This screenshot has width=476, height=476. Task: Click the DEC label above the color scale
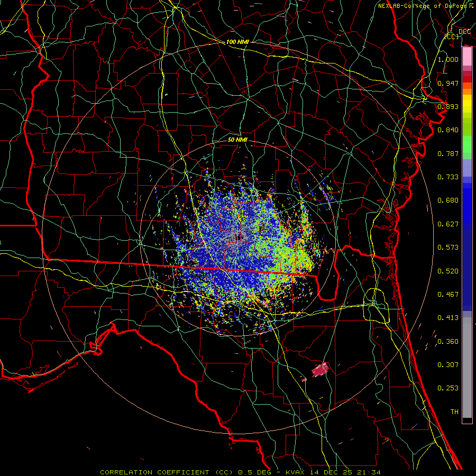pos(464,32)
